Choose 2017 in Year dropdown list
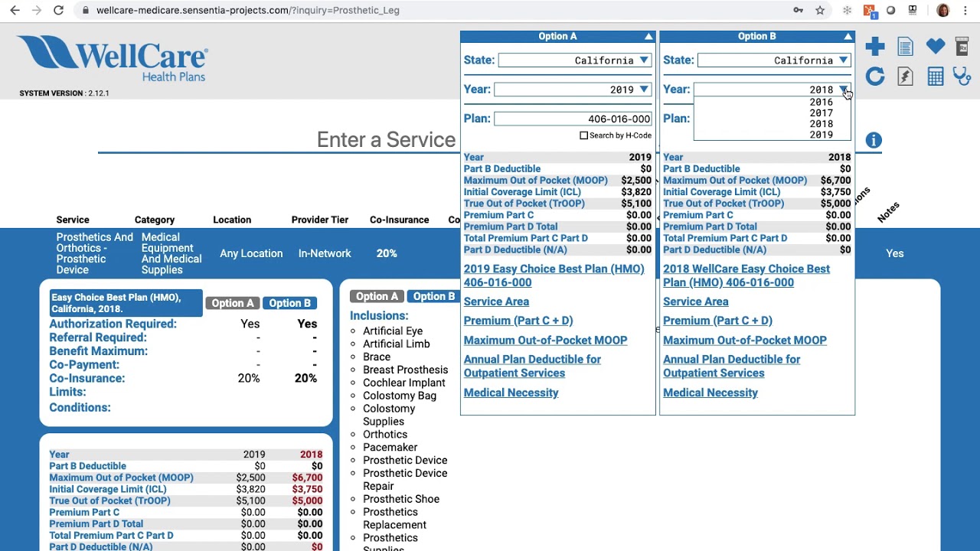Viewport: 980px width, 551px height. pos(821,112)
